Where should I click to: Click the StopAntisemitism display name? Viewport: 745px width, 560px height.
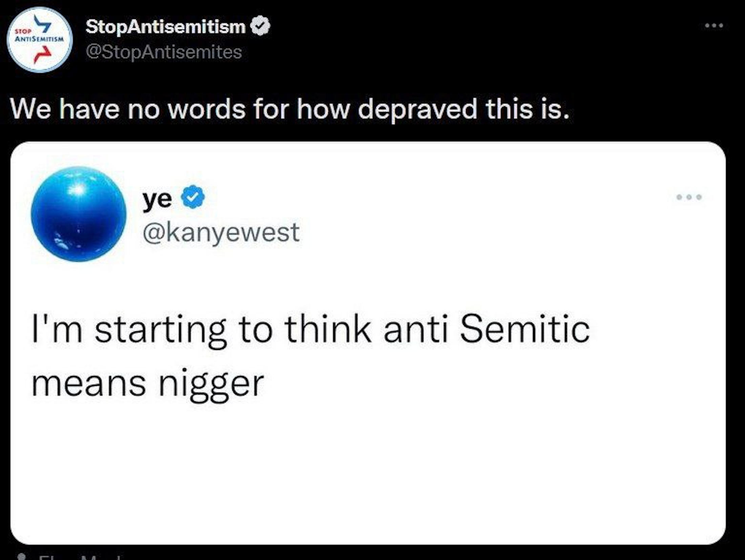(166, 26)
